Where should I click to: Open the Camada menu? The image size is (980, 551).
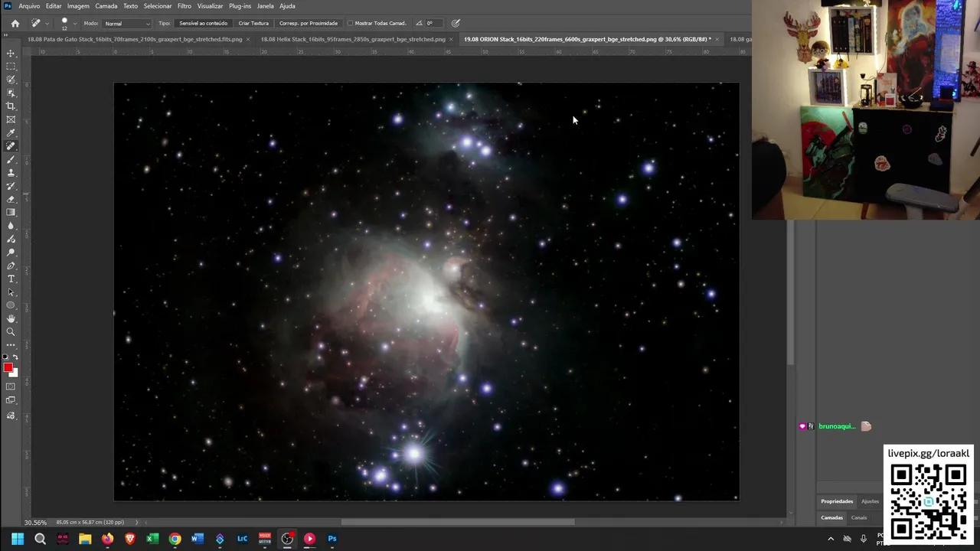pos(106,6)
